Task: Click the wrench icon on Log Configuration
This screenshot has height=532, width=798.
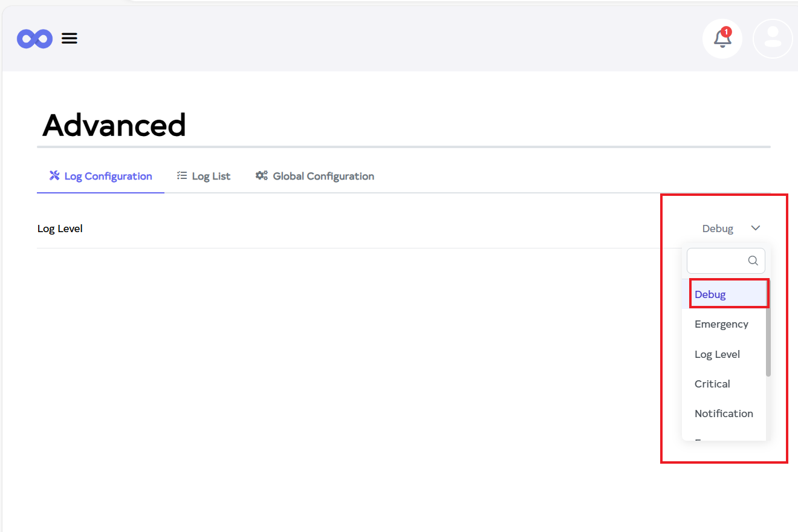Action: [x=54, y=176]
